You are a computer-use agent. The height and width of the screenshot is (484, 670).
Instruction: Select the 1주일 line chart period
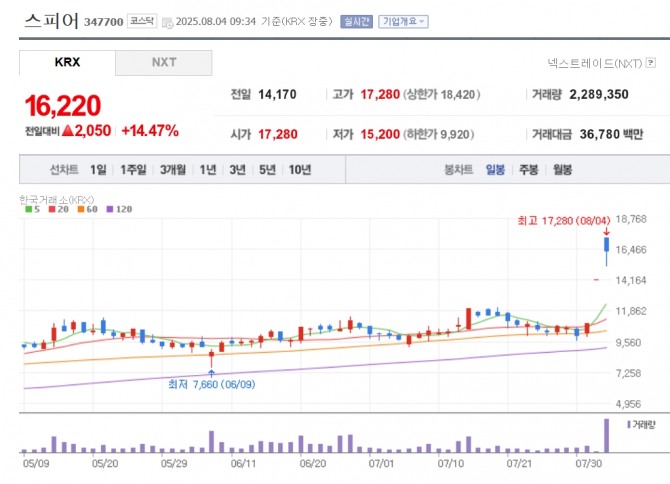pyautogui.click(x=133, y=170)
